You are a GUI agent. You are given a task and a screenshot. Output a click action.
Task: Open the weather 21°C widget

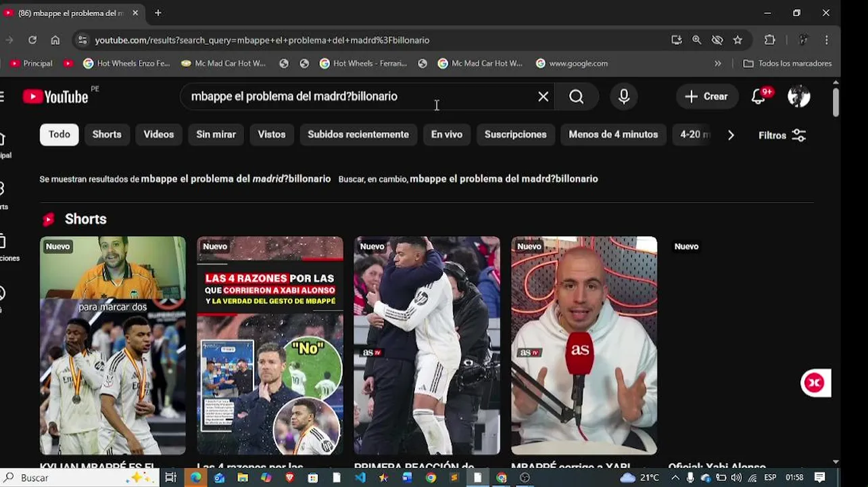(640, 478)
